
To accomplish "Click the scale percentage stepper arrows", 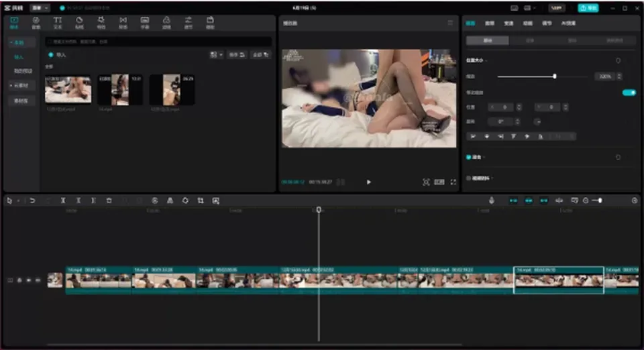I will click(619, 76).
